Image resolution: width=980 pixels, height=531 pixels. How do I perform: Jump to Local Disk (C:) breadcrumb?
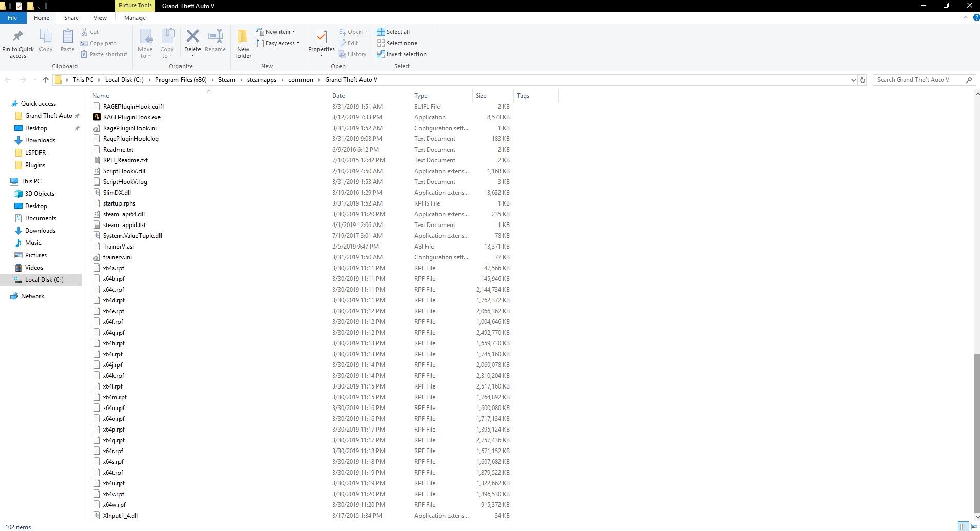(x=124, y=80)
